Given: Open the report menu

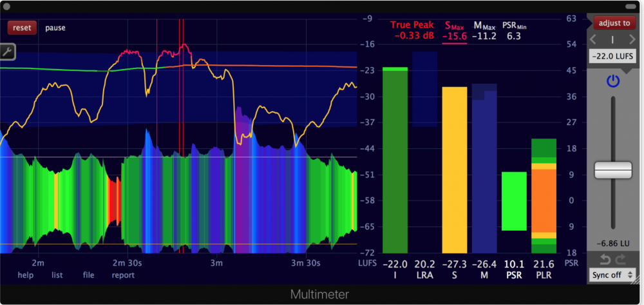Looking at the screenshot, I should pyautogui.click(x=123, y=275).
